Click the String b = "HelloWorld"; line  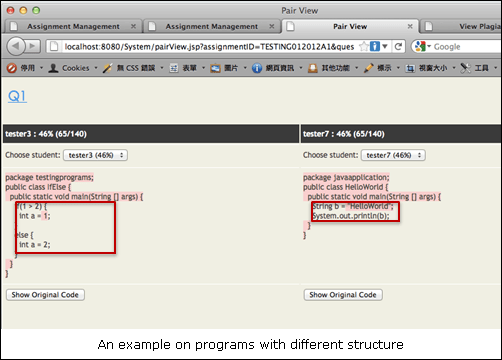(x=353, y=206)
